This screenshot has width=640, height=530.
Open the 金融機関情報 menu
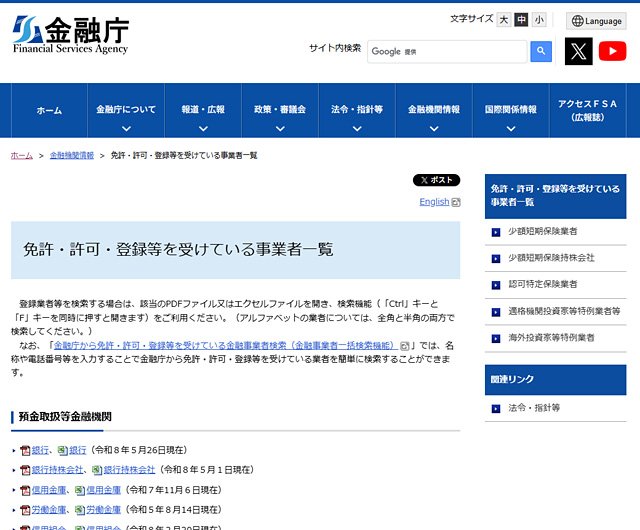pos(434,109)
